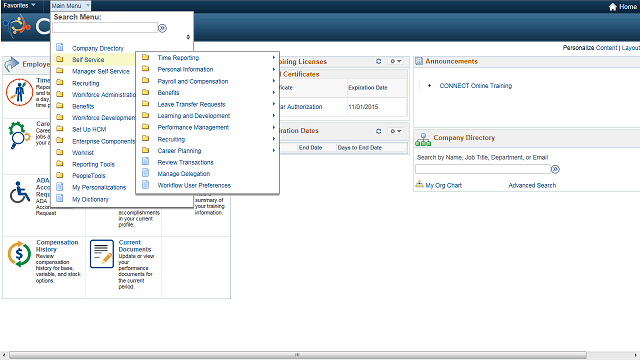
Task: Open the Favorites dropdown menu
Action: click(19, 5)
